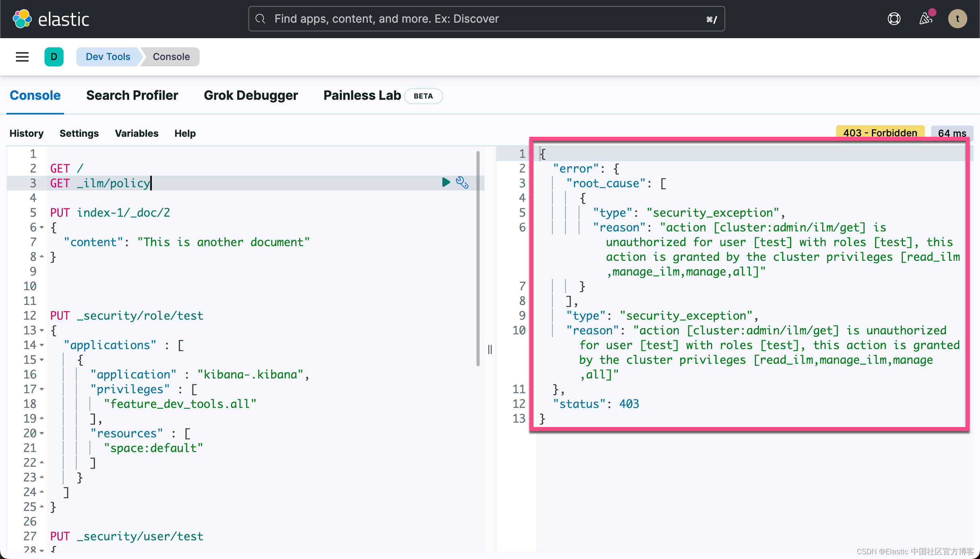This screenshot has height=559, width=980.
Task: Collapse the code fold on line 6
Action: tap(42, 228)
